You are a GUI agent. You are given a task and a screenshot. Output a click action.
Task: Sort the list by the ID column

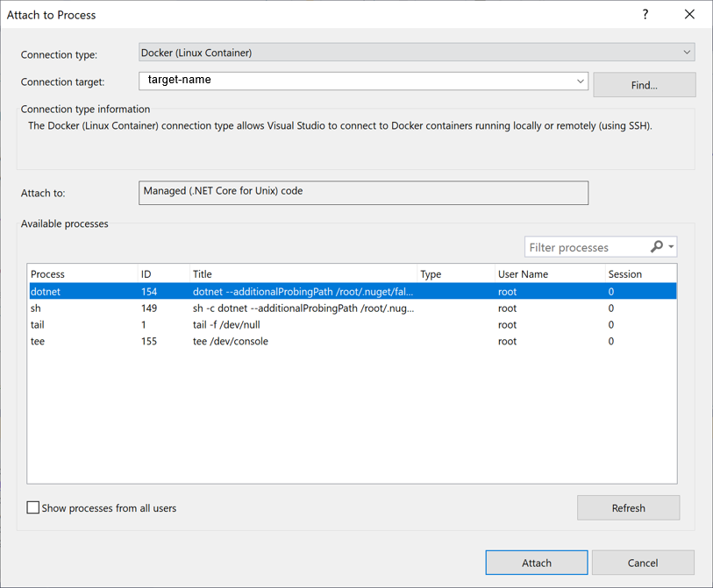tap(151, 273)
